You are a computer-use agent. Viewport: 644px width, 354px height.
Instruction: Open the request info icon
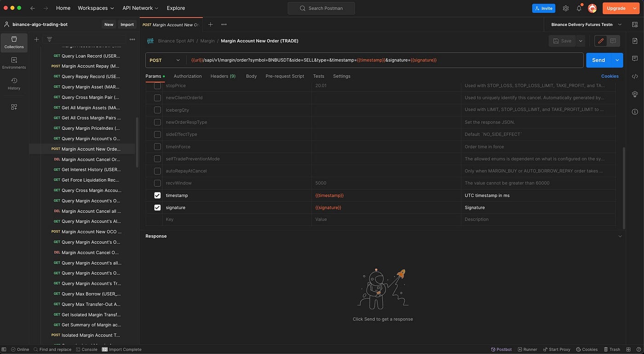tap(635, 112)
